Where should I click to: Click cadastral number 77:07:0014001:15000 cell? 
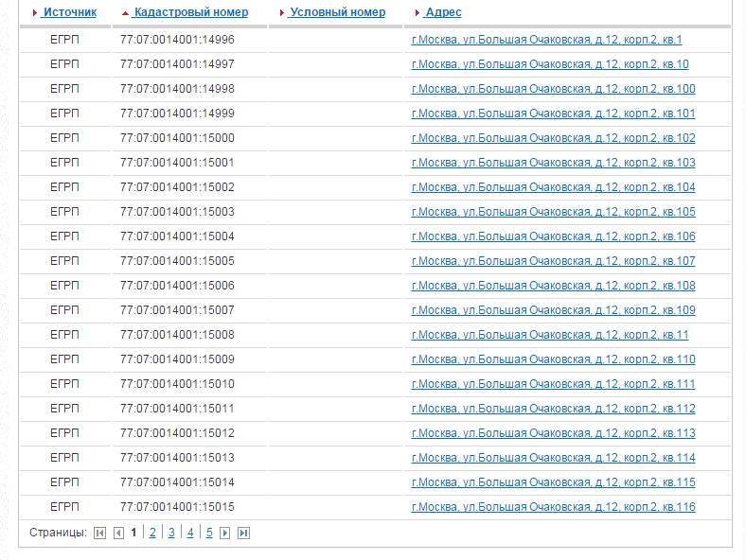(x=177, y=138)
